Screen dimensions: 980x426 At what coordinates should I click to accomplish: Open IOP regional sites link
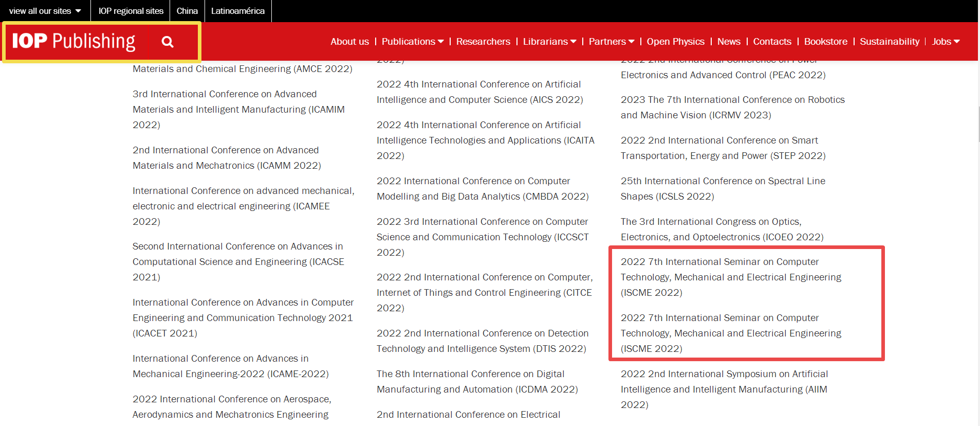[x=131, y=11]
